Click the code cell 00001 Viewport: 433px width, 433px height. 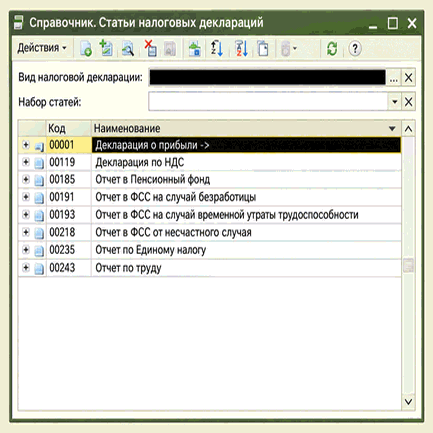pos(68,145)
